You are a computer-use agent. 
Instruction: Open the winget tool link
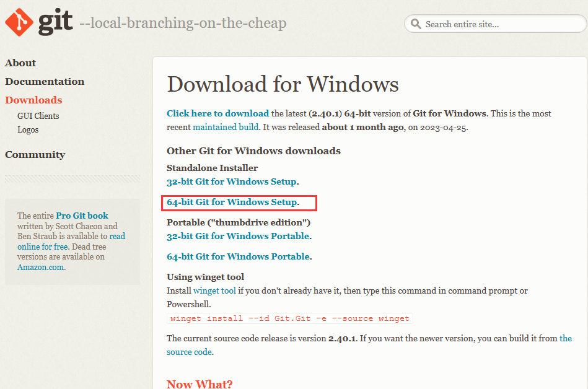click(214, 291)
